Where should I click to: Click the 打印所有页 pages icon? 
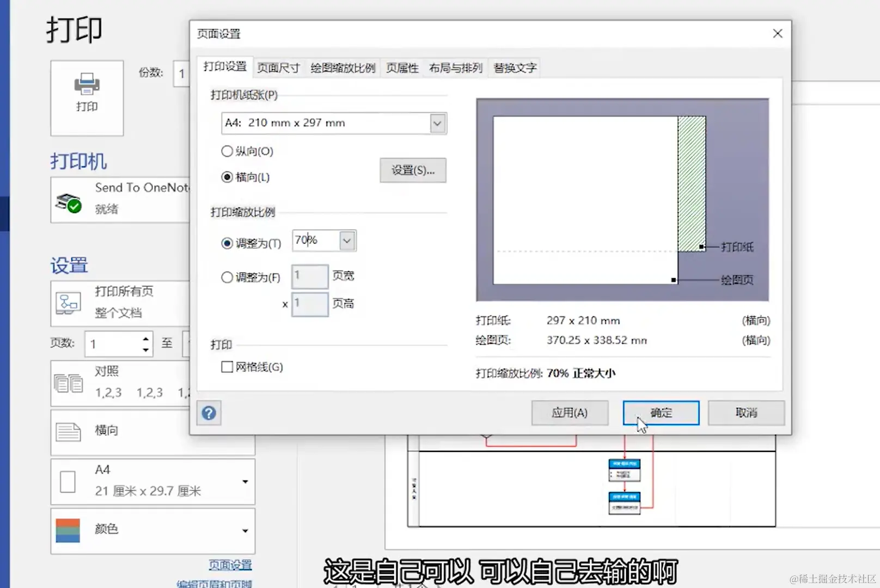(68, 303)
